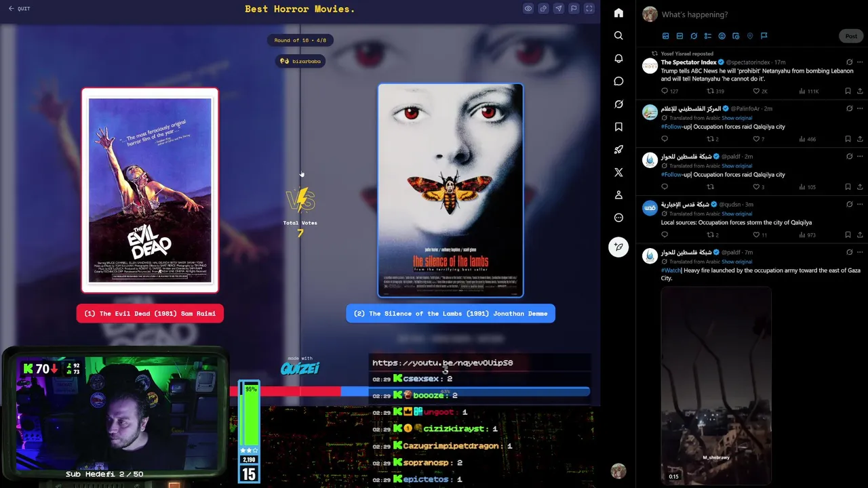Click the Round of 16 progress badge
This screenshot has height=488, width=868.
point(300,41)
